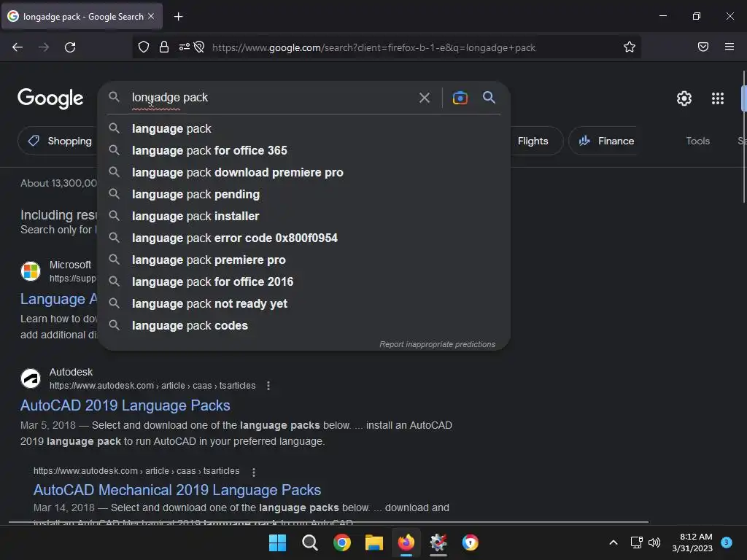Click the forward navigation arrow
The height and width of the screenshot is (560, 747).
click(x=44, y=47)
